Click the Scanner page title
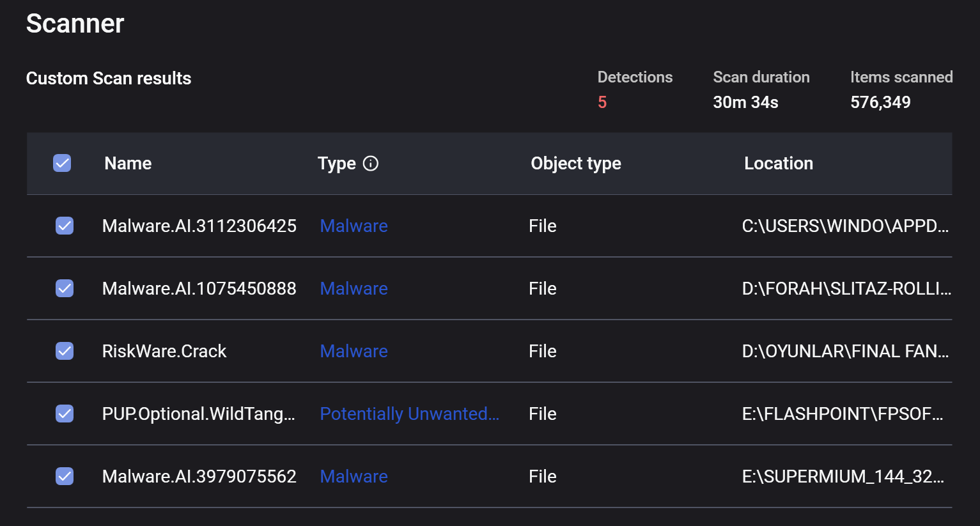 [x=75, y=24]
